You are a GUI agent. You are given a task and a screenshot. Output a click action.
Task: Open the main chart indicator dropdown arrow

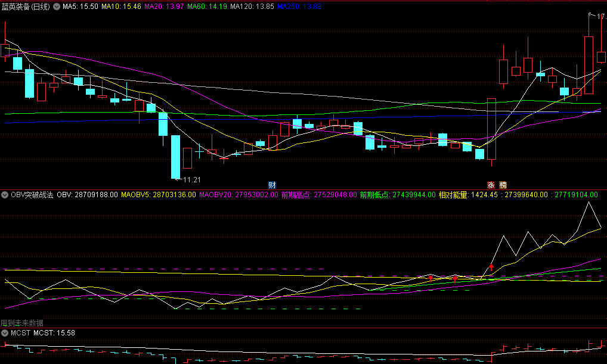[x=57, y=7]
